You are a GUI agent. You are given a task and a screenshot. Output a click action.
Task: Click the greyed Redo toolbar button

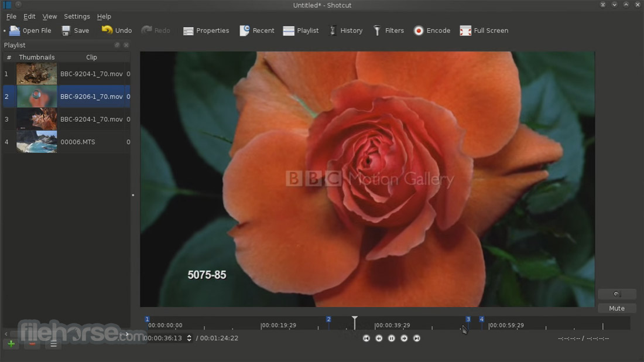pyautogui.click(x=155, y=30)
